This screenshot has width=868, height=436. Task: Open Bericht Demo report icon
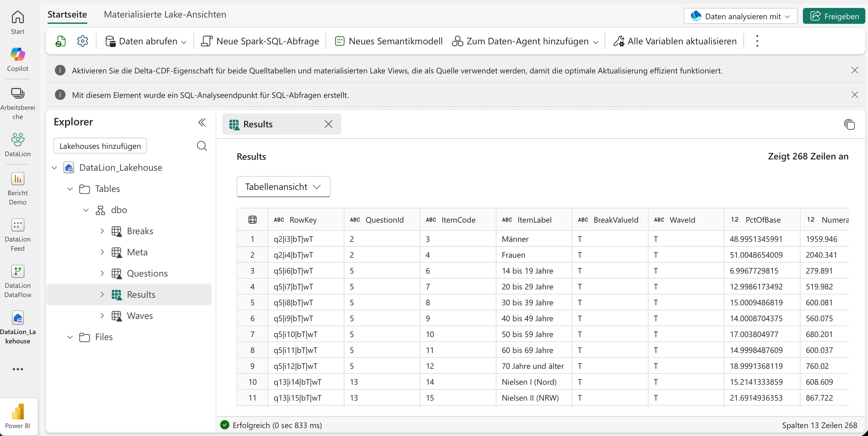18,188
